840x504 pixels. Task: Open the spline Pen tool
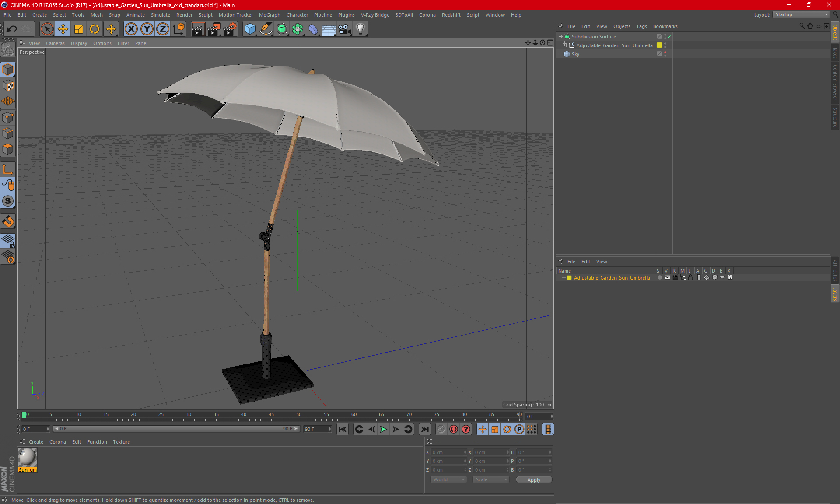[x=266, y=29]
